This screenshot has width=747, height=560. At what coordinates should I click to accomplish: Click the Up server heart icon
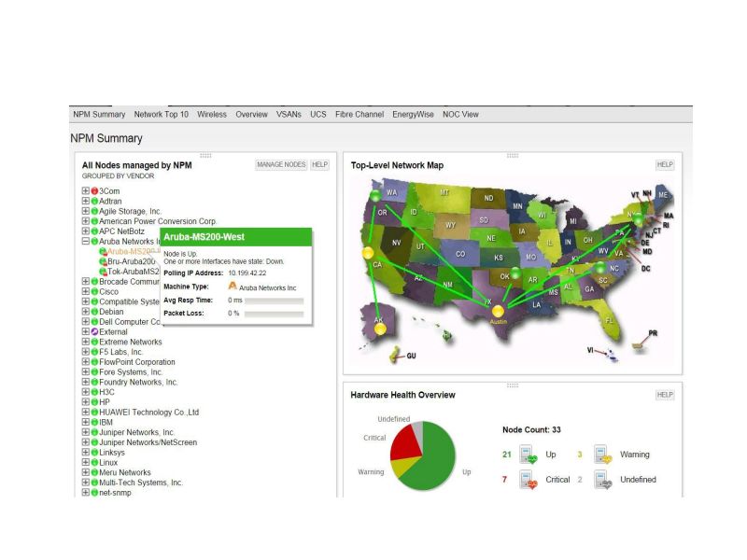click(x=528, y=455)
